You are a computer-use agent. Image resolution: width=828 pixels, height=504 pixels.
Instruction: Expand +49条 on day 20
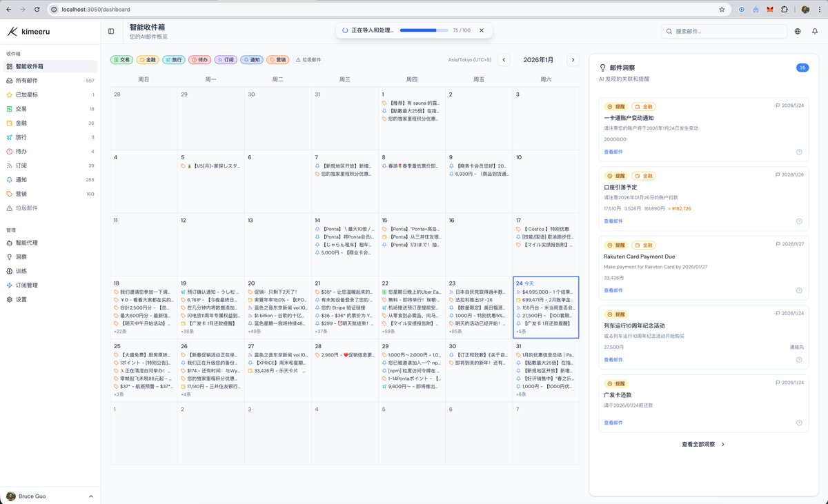coord(255,332)
